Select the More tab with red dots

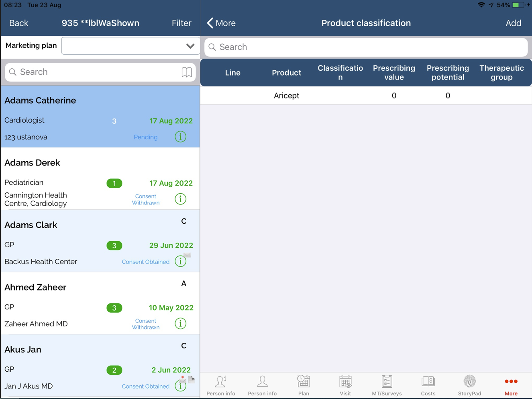[x=511, y=385]
